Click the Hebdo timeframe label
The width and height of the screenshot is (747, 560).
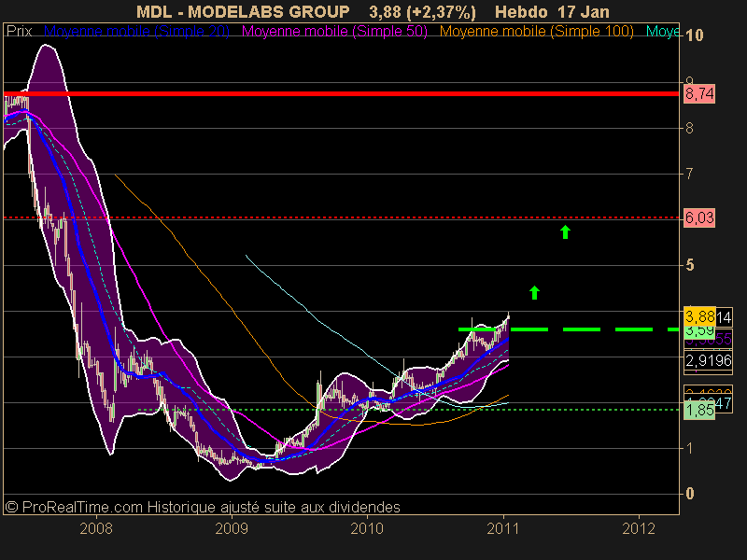tap(521, 11)
